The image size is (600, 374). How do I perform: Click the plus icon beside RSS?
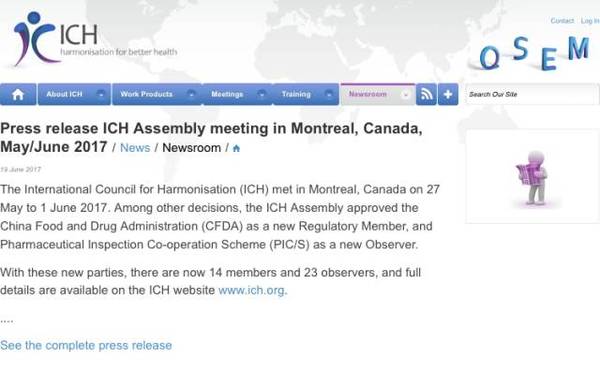tap(448, 94)
